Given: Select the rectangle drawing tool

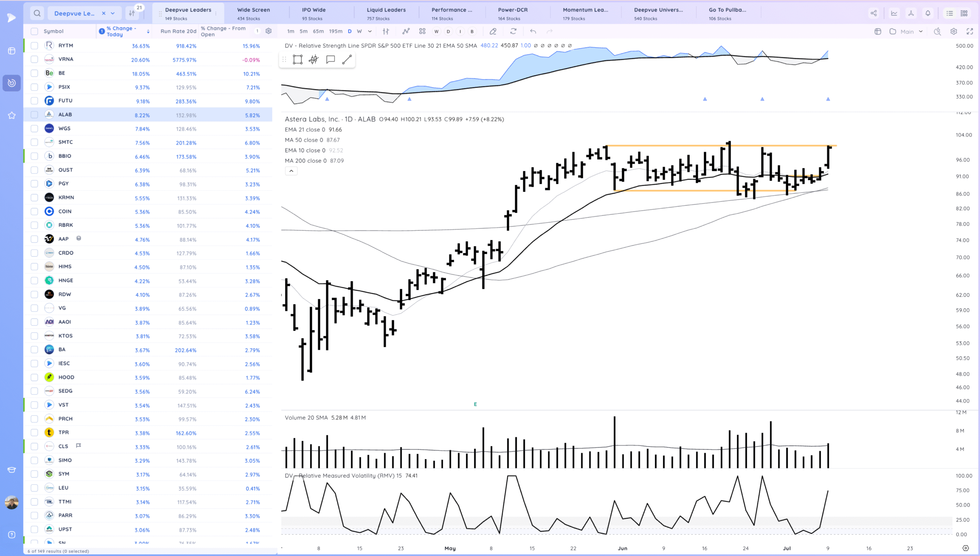Looking at the screenshot, I should tap(297, 59).
